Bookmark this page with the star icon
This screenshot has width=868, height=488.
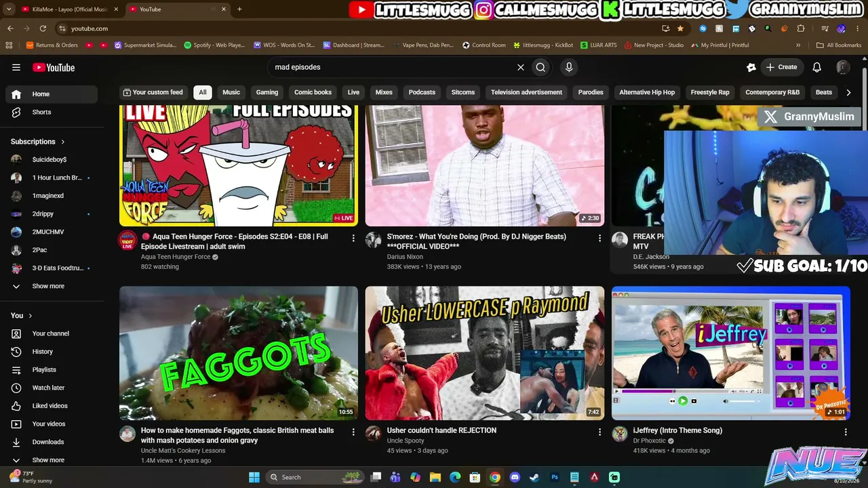(680, 28)
